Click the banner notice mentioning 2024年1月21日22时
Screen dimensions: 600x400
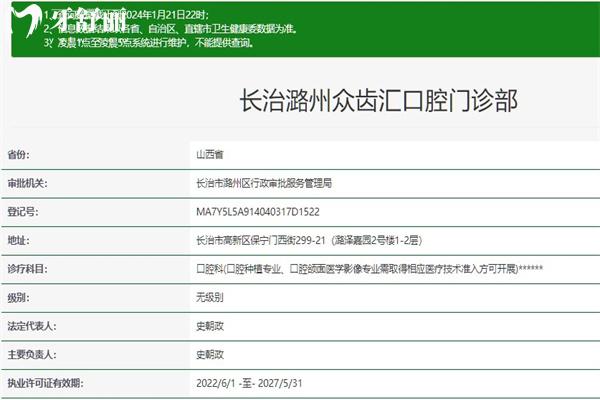(x=126, y=15)
